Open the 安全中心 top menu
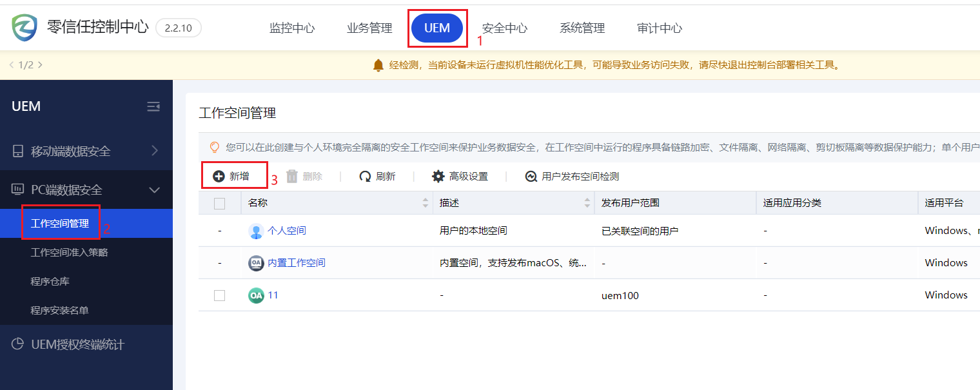This screenshot has height=390, width=980. coord(505,28)
